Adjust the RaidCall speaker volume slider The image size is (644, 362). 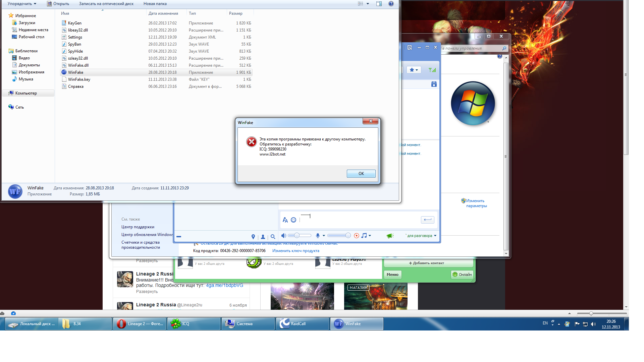[300, 236]
